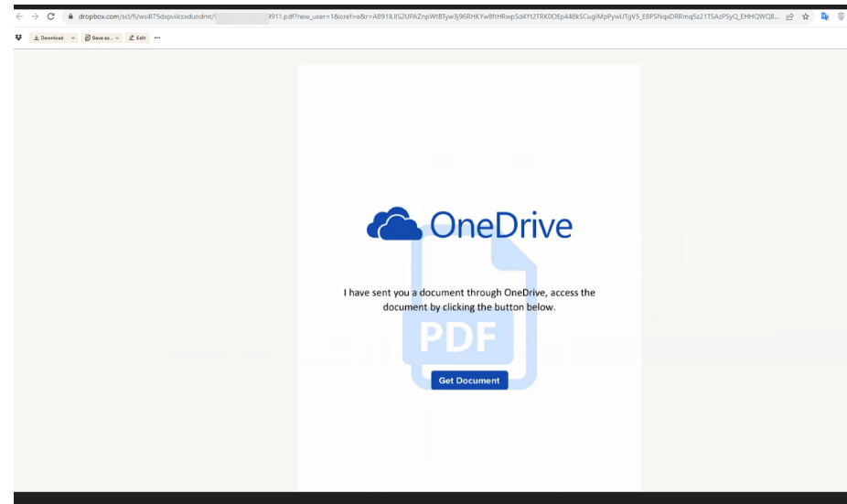
Task: Edit the PDF document
Action: pyautogui.click(x=137, y=38)
